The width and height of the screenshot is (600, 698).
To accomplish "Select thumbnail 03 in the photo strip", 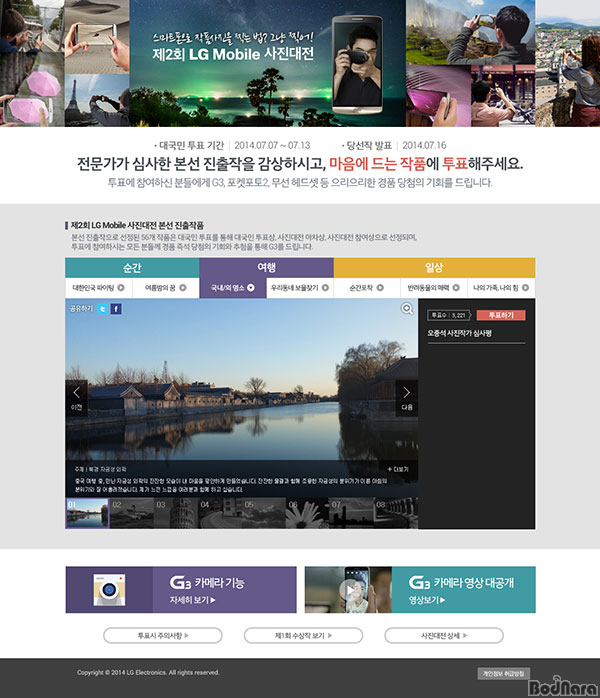I will [175, 513].
